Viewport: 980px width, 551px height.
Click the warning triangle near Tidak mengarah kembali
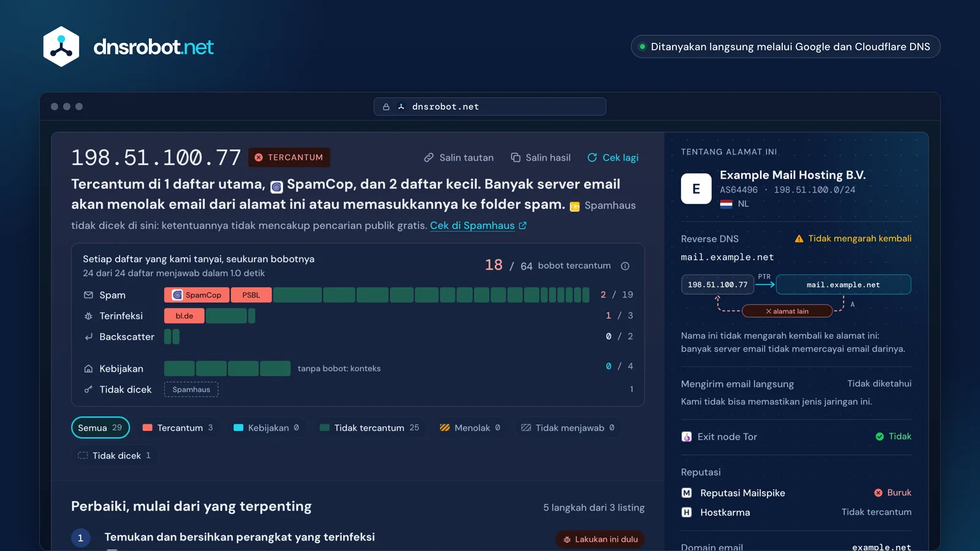pos(799,239)
